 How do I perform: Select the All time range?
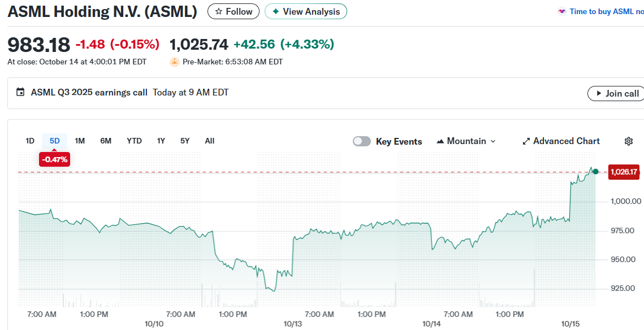tap(210, 141)
